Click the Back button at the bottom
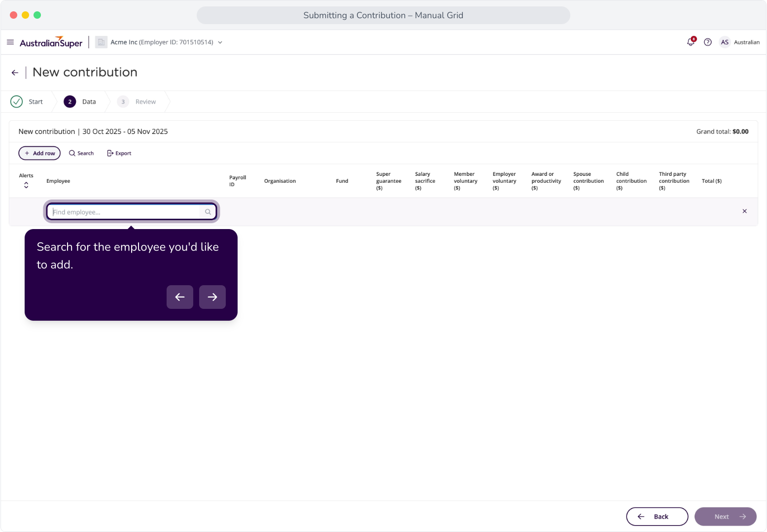The width and height of the screenshot is (767, 532). click(x=657, y=517)
